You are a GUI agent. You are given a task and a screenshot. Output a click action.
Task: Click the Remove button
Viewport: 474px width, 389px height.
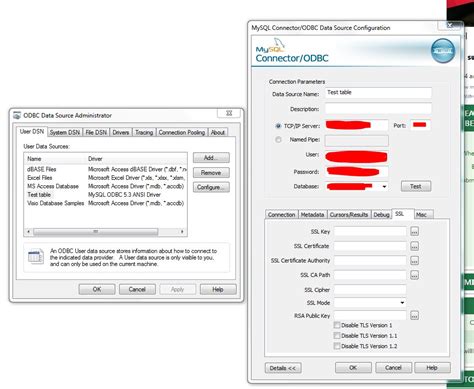point(211,173)
